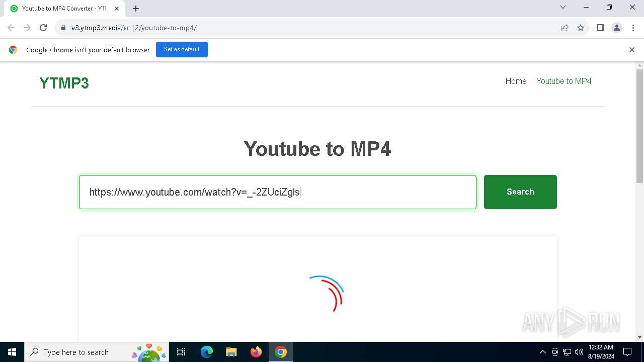Image resolution: width=644 pixels, height=362 pixels.
Task: Dismiss the default browser notification bar
Action: [632, 50]
